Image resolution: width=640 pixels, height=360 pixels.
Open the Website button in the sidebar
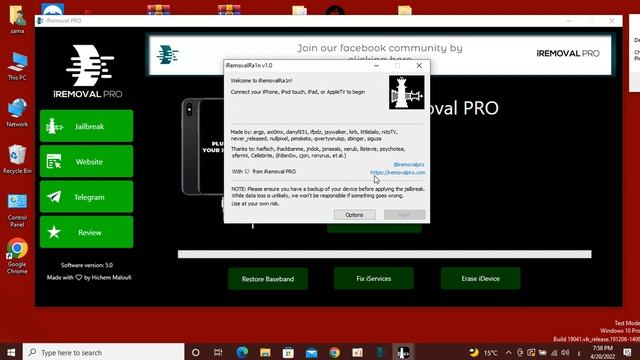pos(87,162)
